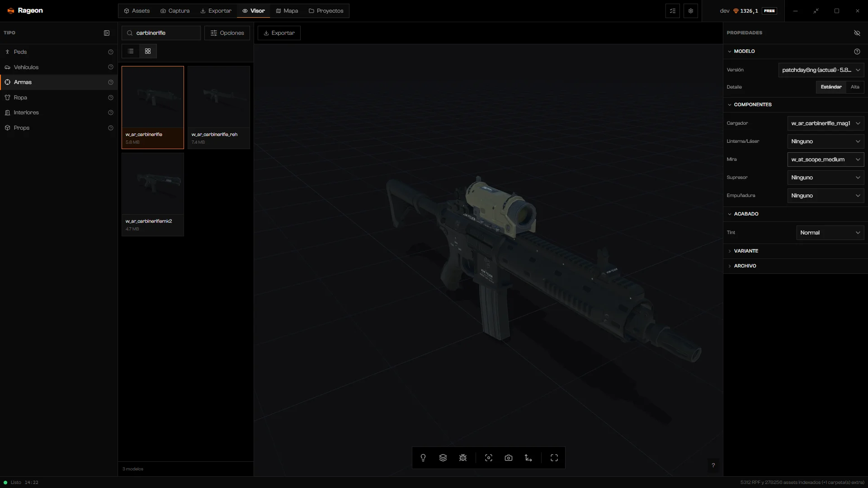Toggle lighting with the lightbulb icon

[423, 458]
